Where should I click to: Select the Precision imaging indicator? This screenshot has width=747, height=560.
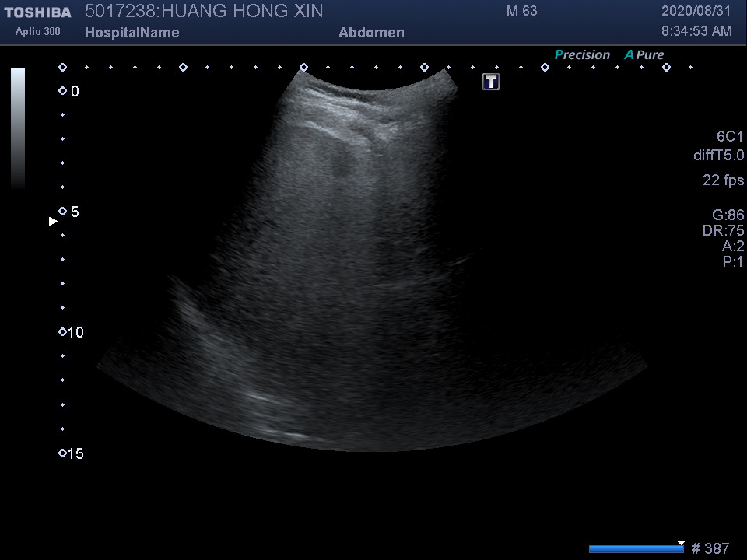[x=582, y=55]
